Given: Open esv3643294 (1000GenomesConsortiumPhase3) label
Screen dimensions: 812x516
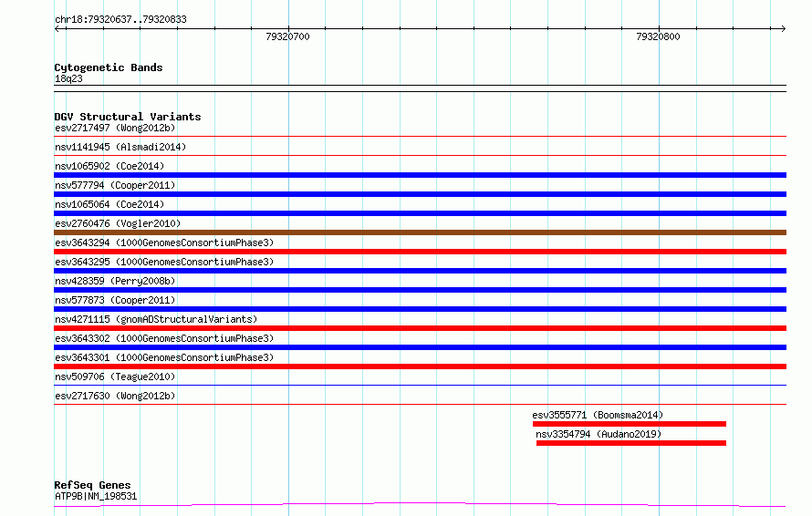Looking at the screenshot, I should (x=164, y=243).
